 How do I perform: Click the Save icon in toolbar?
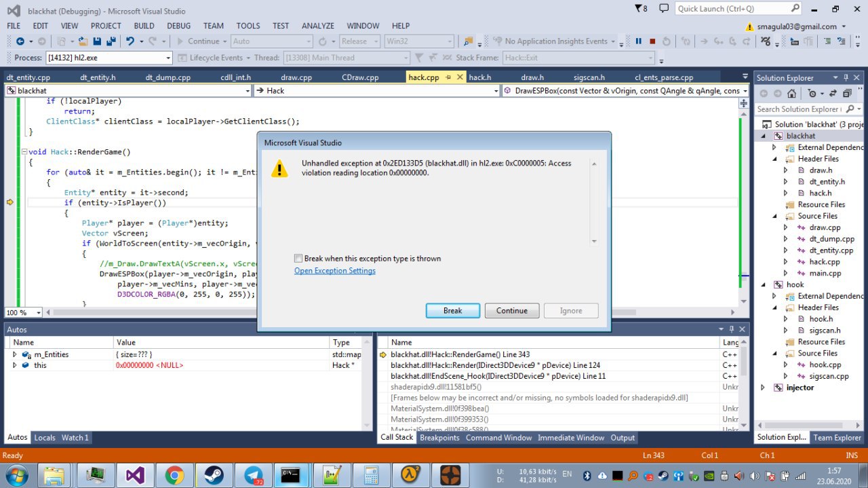[96, 41]
